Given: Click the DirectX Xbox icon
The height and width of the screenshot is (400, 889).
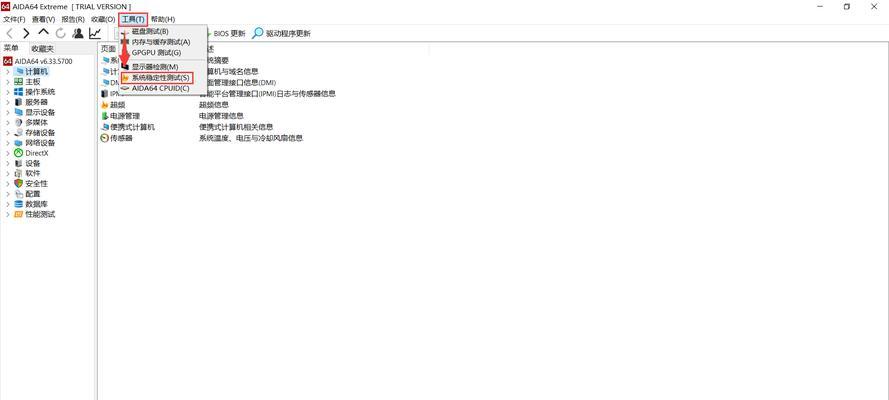Looking at the screenshot, I should click(x=19, y=153).
